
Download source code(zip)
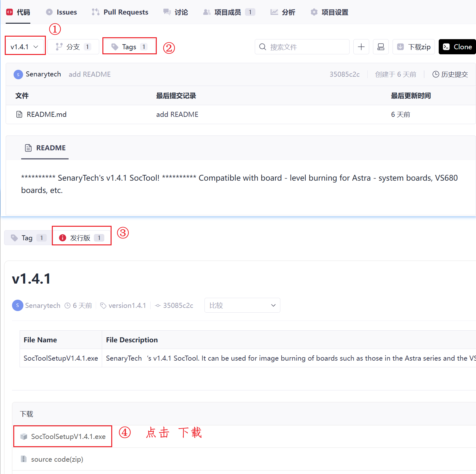(57, 459)
